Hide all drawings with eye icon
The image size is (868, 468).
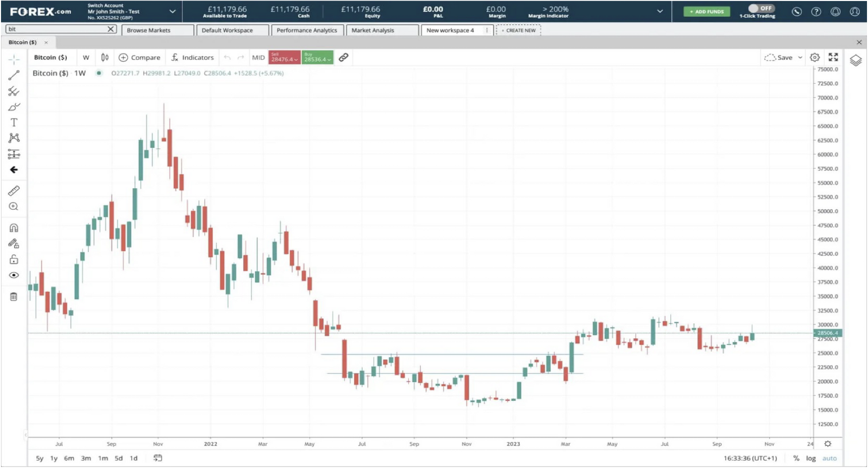pos(14,275)
